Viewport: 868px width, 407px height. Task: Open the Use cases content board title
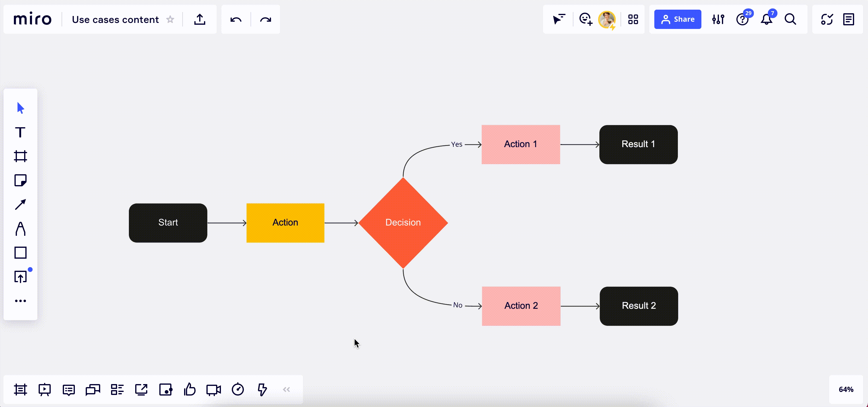tap(115, 20)
